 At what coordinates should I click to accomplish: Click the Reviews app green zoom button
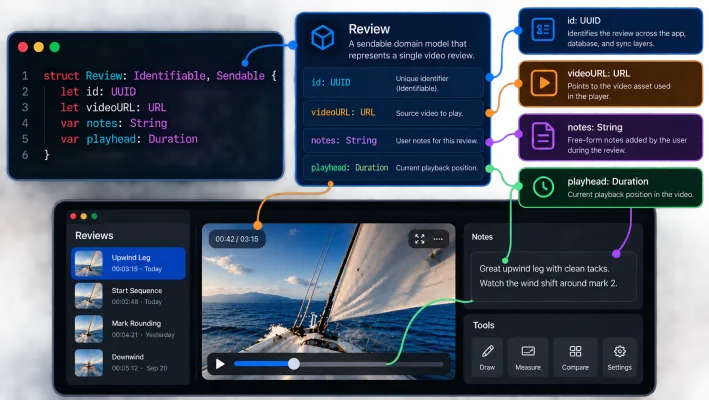94,216
